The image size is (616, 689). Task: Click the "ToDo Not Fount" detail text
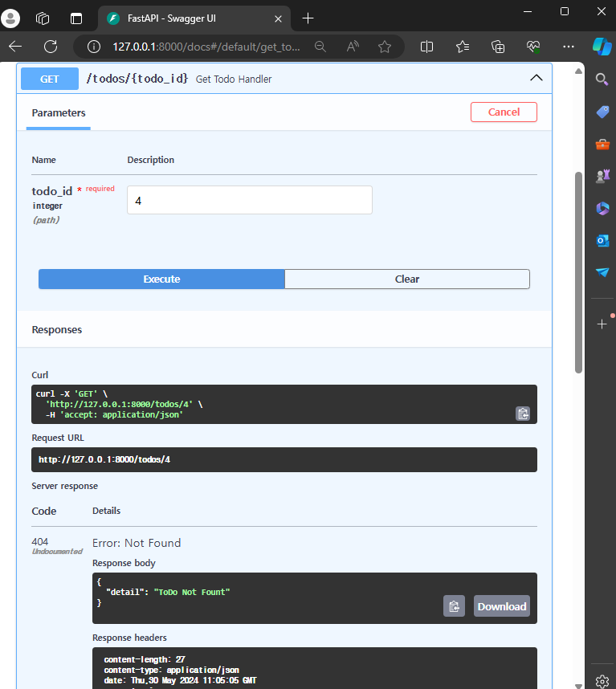(192, 593)
